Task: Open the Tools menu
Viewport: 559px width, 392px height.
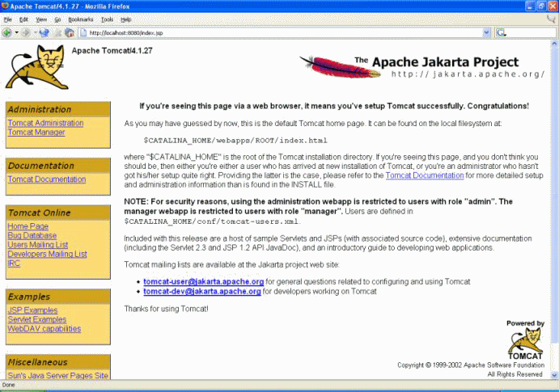Action: pos(107,19)
